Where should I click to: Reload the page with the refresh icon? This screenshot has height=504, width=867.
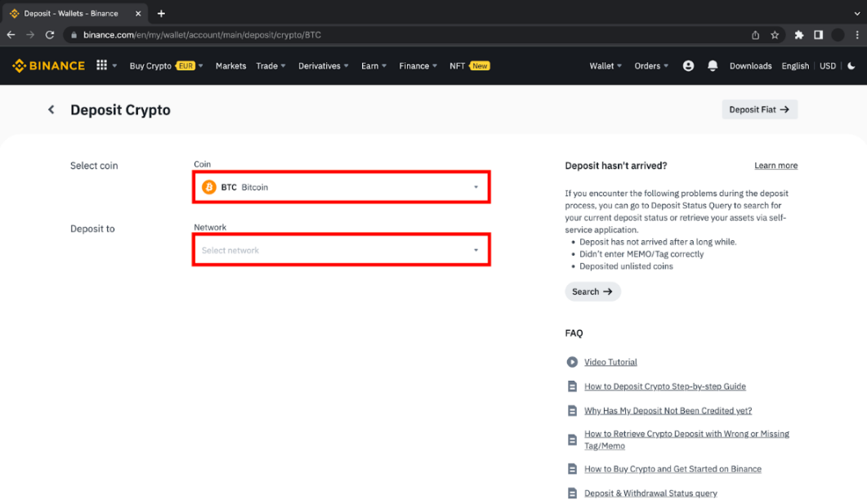(x=50, y=35)
